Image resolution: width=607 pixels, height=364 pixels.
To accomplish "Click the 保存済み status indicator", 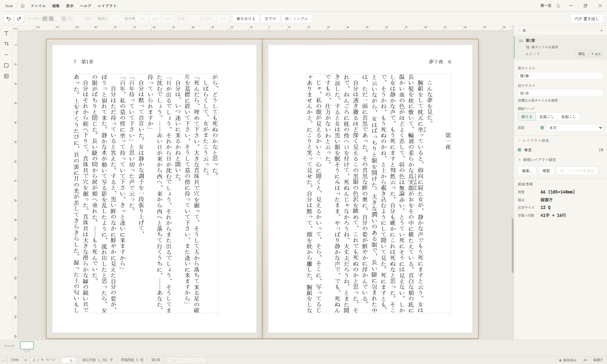I will pyautogui.click(x=568, y=360).
